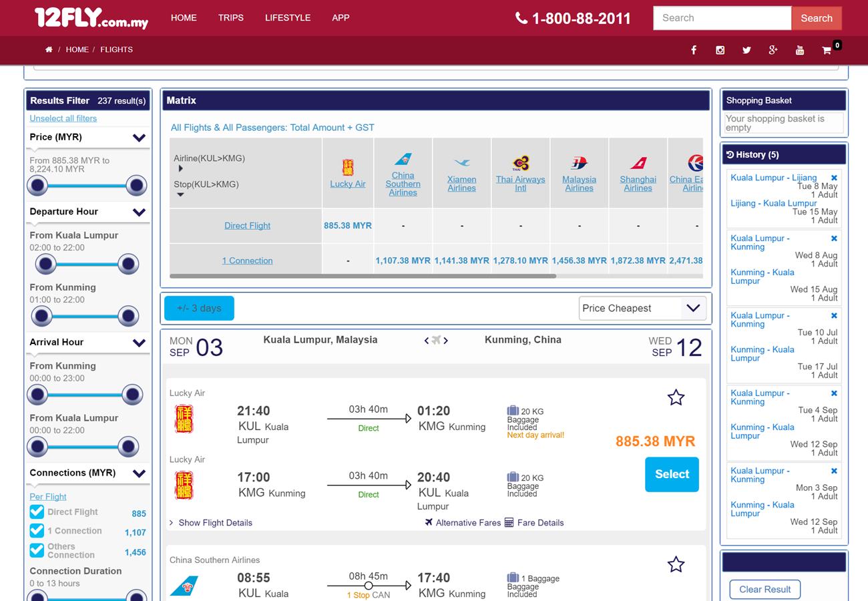Click the Per Flight link
The height and width of the screenshot is (601, 868).
[x=48, y=497]
